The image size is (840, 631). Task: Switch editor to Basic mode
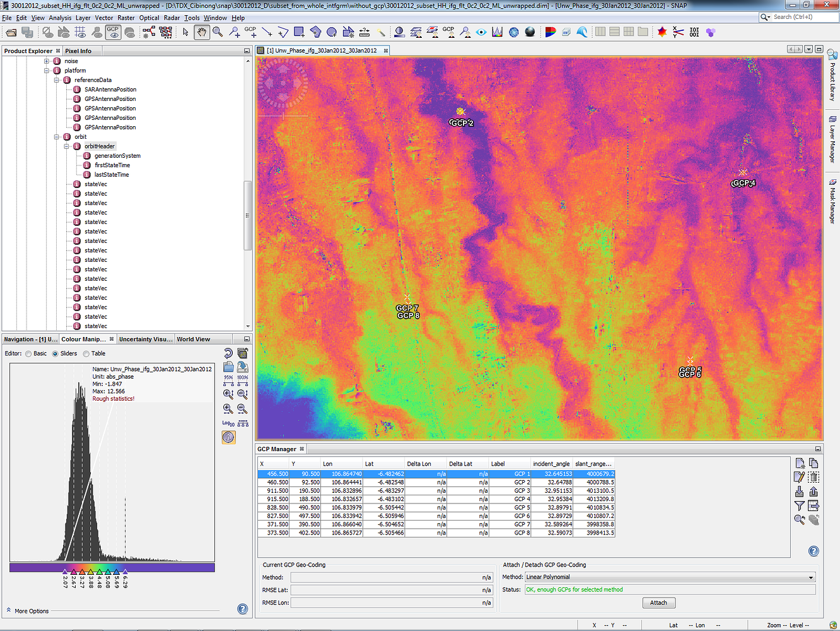(x=28, y=353)
